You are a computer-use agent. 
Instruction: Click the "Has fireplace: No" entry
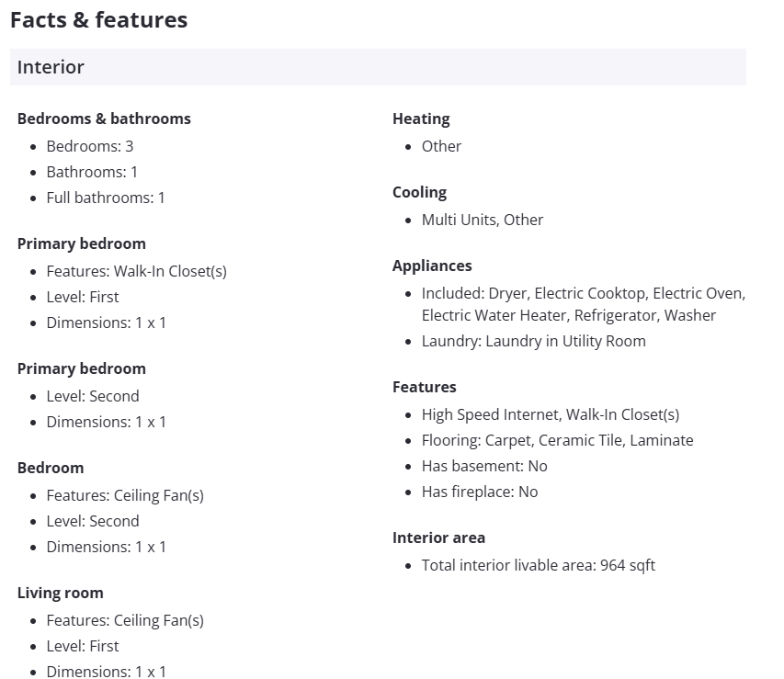(x=480, y=492)
